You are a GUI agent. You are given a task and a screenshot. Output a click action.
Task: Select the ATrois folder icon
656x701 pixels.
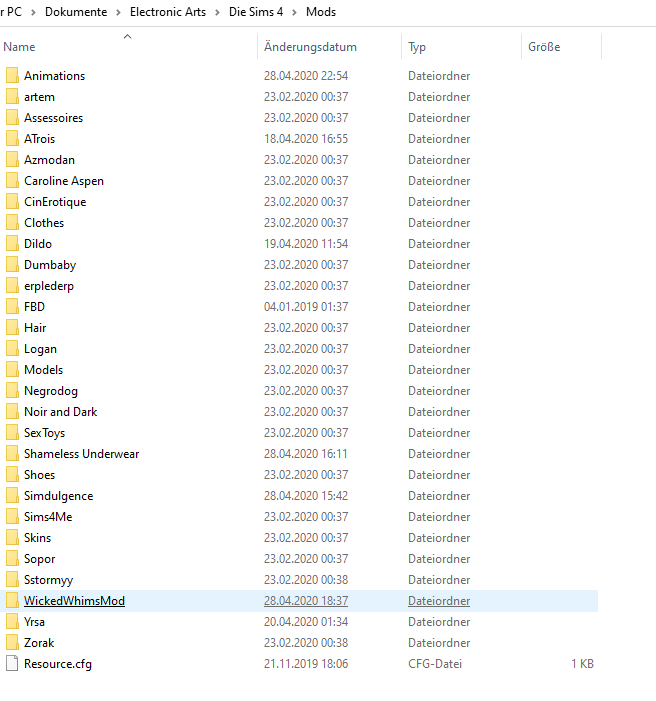tap(13, 139)
